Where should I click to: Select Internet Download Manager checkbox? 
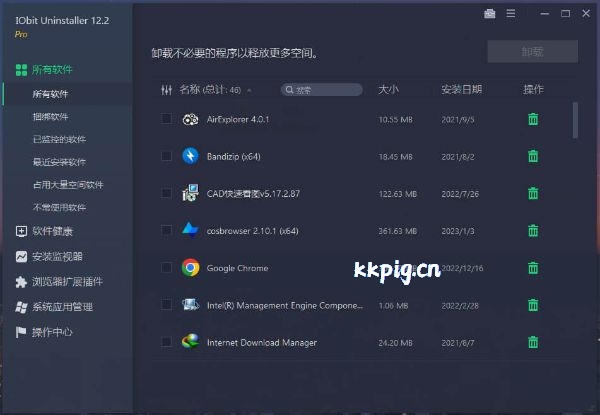click(166, 342)
